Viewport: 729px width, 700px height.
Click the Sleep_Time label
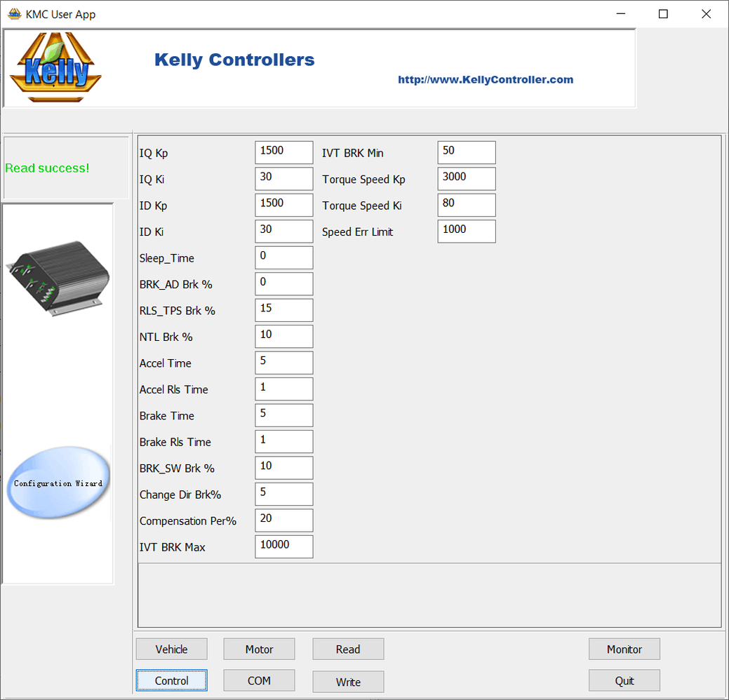(x=167, y=258)
